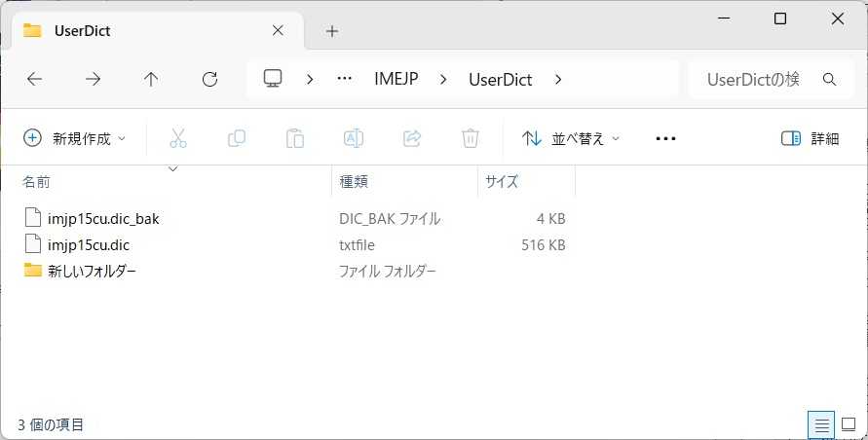Click the Cut scissors icon
The width and height of the screenshot is (868, 440).
tap(178, 138)
